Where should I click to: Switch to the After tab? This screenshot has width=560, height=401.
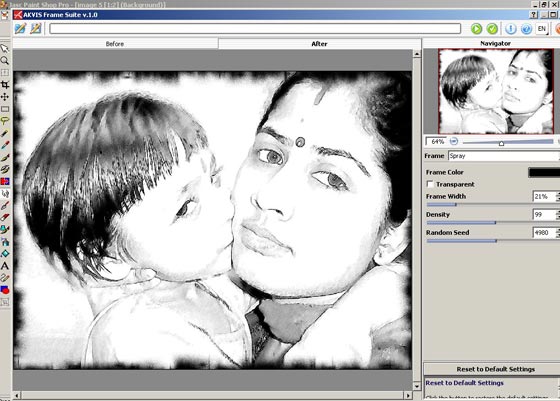pyautogui.click(x=319, y=44)
